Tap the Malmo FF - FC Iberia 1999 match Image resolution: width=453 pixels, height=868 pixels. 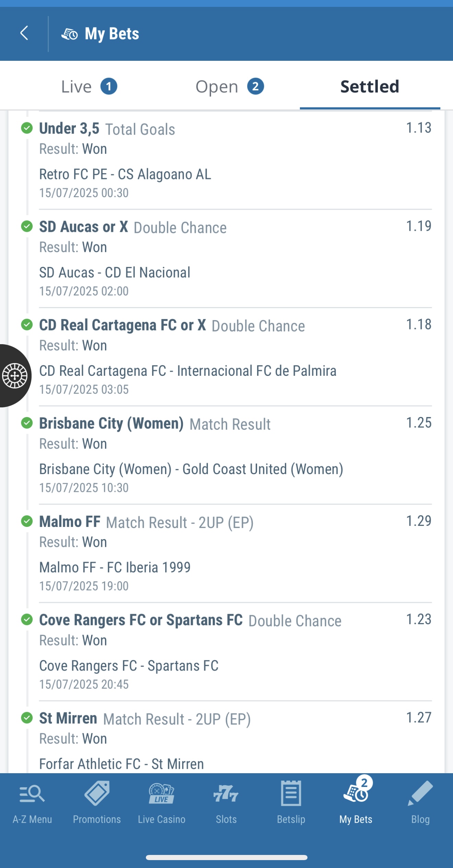tap(115, 567)
